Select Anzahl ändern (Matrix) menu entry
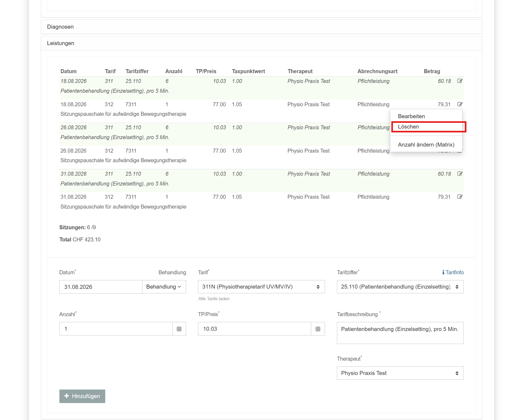 426,145
